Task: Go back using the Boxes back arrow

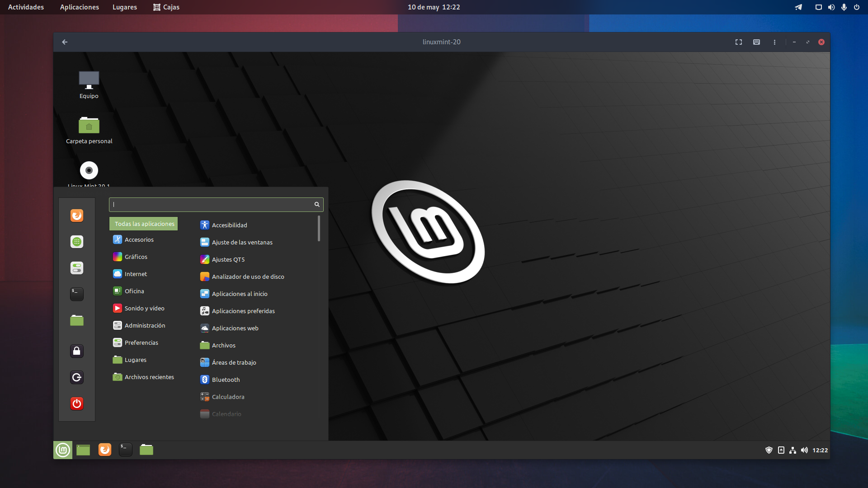Action: point(65,42)
